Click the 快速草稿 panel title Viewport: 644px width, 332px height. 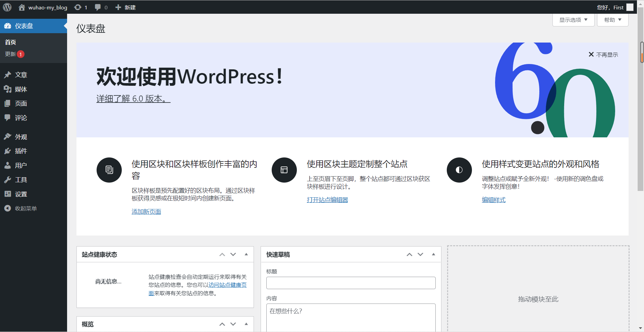coord(278,255)
